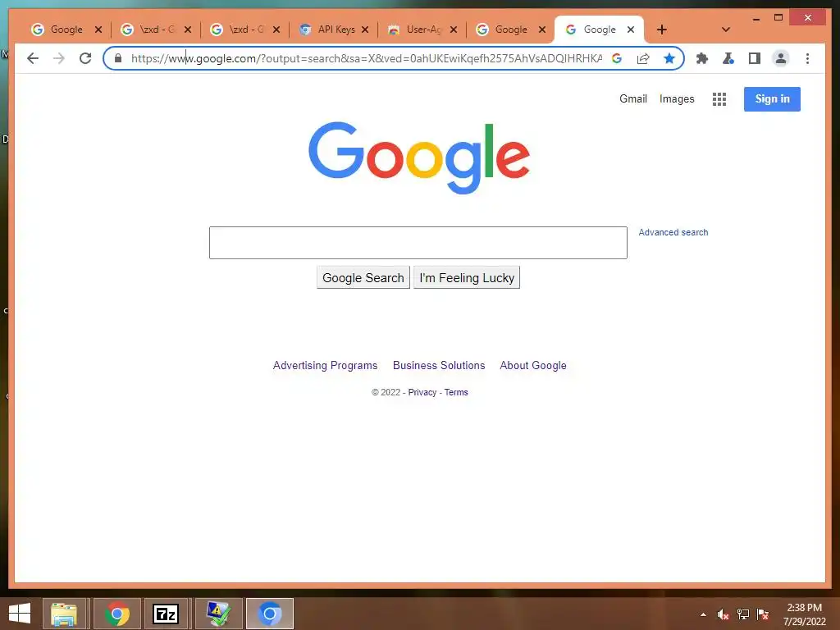Image resolution: width=840 pixels, height=630 pixels.
Task: Click the Google Search button
Action: coord(363,277)
